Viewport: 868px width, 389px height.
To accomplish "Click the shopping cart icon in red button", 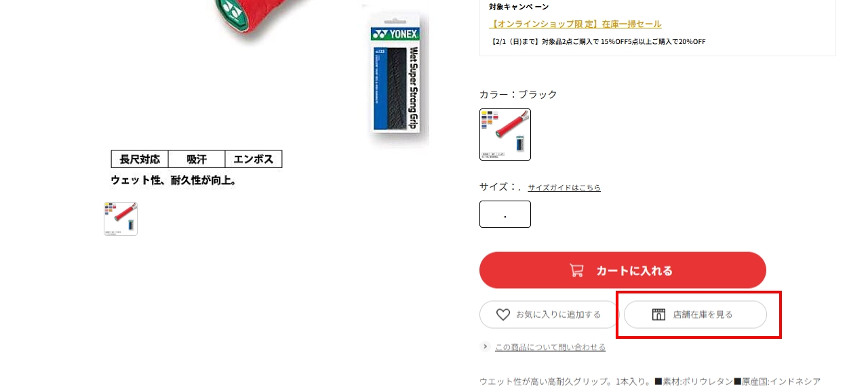I will 576,270.
